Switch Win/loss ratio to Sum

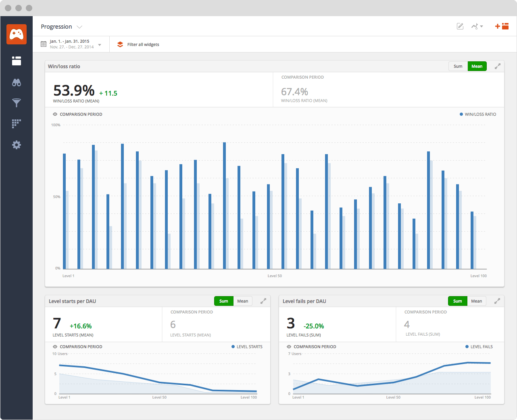tap(458, 66)
